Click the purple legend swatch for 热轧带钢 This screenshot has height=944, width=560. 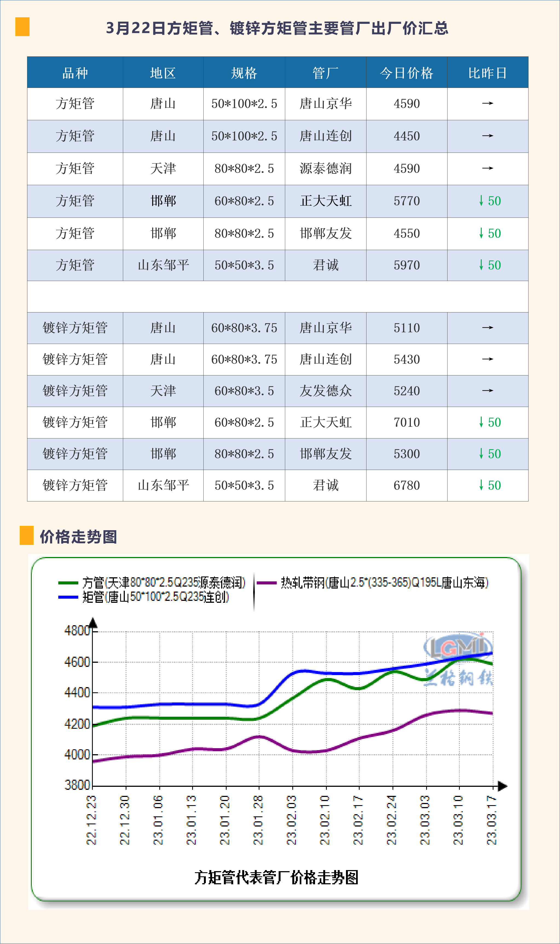[266, 583]
